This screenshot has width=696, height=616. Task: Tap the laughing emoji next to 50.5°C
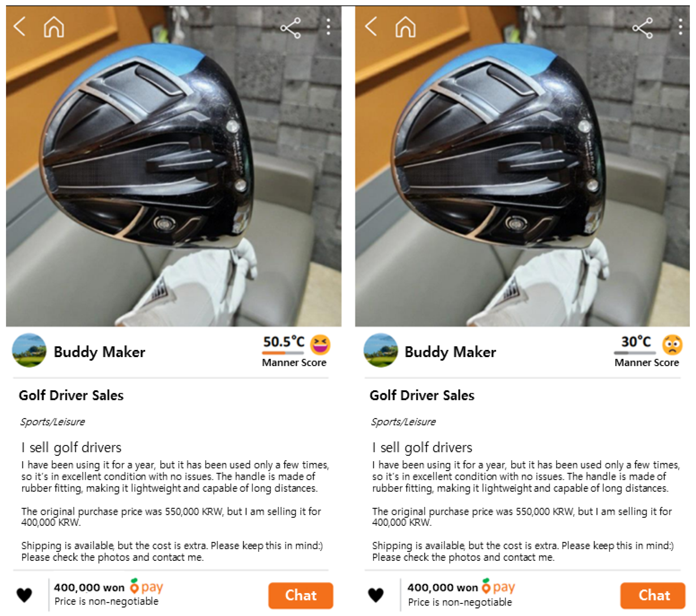[320, 344]
